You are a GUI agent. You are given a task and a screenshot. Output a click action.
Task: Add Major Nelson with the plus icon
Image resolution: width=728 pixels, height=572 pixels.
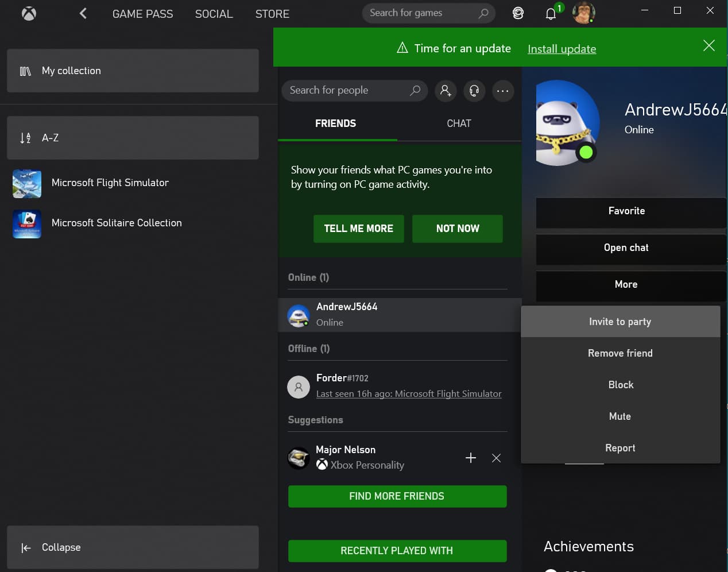(x=471, y=458)
